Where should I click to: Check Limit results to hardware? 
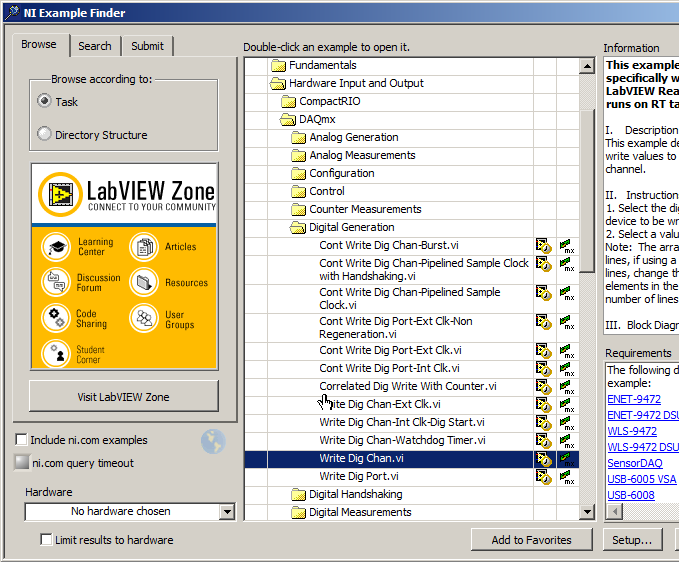tap(46, 539)
